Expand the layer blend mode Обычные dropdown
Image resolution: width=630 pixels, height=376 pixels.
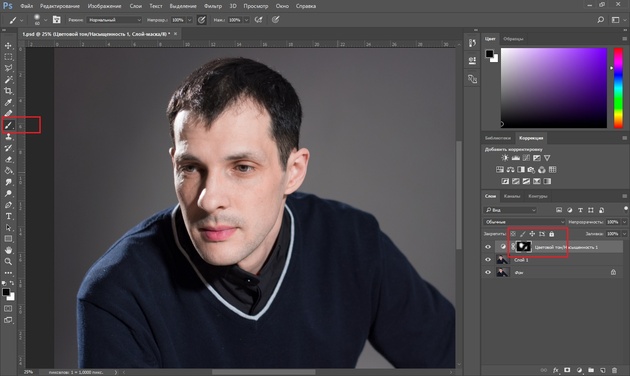click(x=524, y=222)
